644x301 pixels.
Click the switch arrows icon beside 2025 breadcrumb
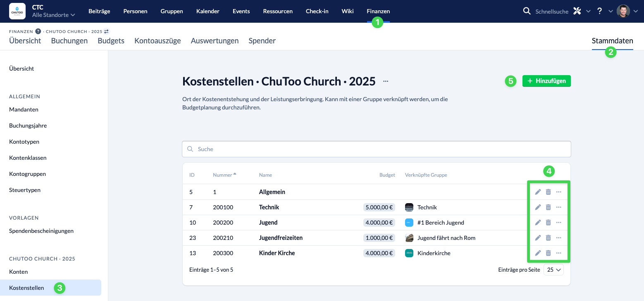coord(107,31)
